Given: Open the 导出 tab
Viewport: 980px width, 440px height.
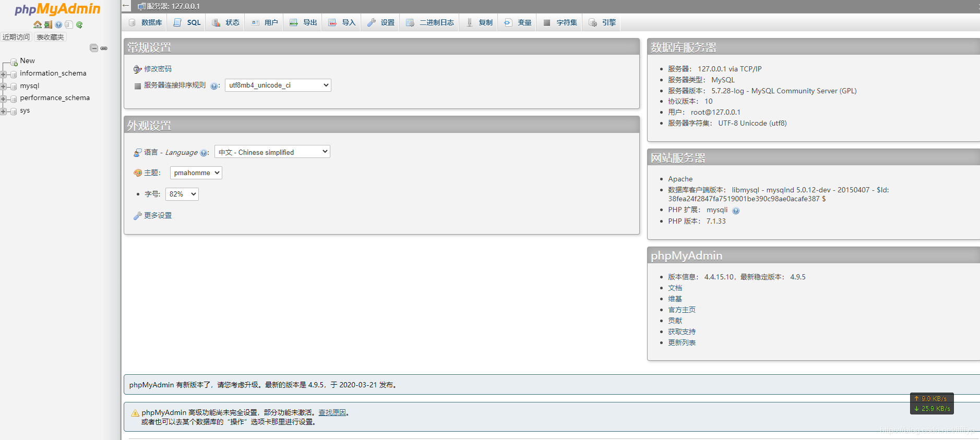Looking at the screenshot, I should pyautogui.click(x=303, y=22).
